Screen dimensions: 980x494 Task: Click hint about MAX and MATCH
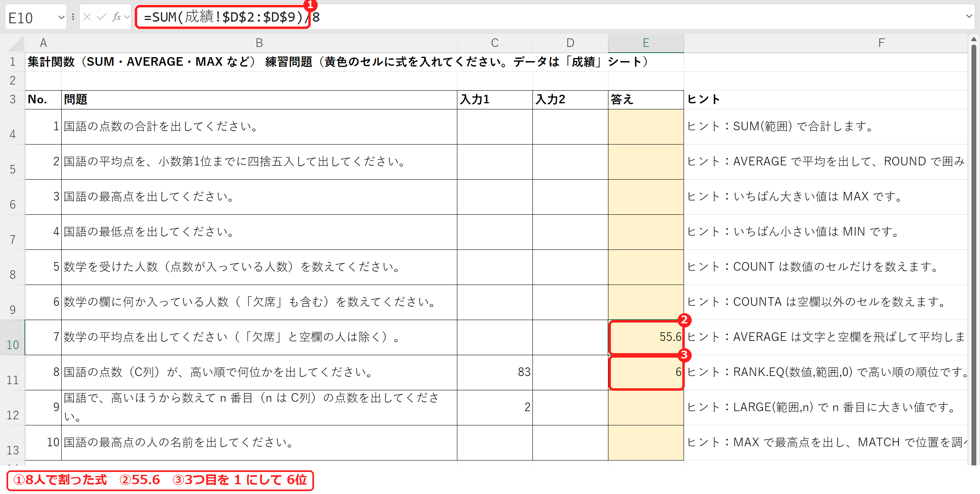tap(826, 443)
